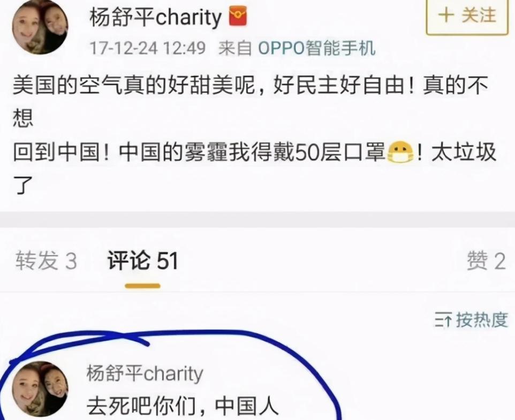This screenshot has height=420, width=515.
Task: Switch to the 转发 3 tab
Action: 46,261
